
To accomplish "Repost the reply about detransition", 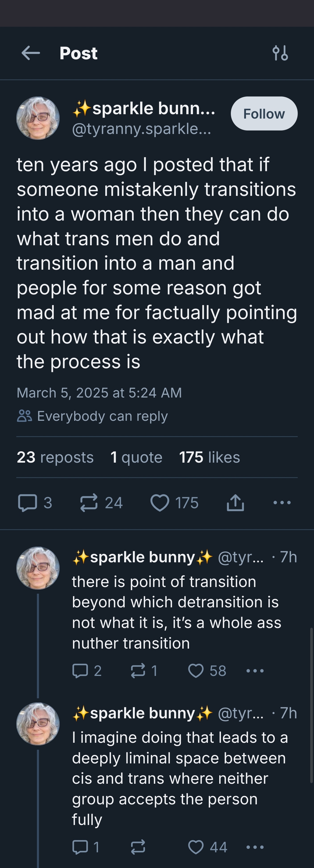I will 138,671.
